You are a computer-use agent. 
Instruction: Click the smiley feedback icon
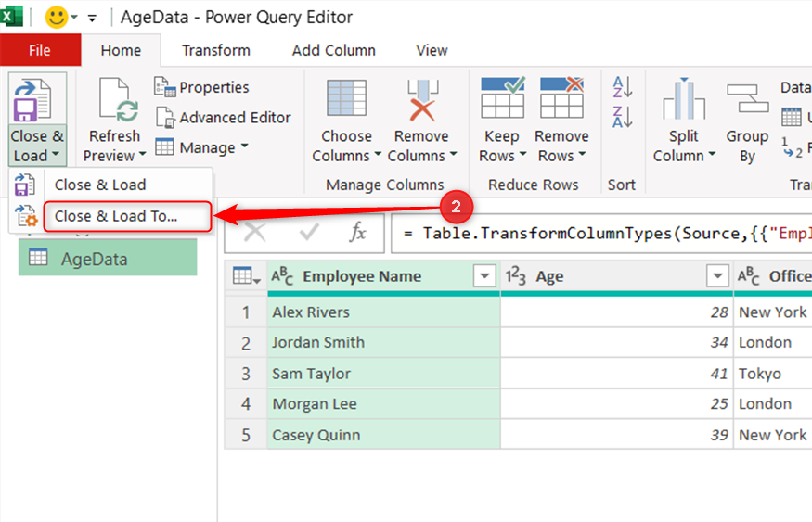coord(56,17)
